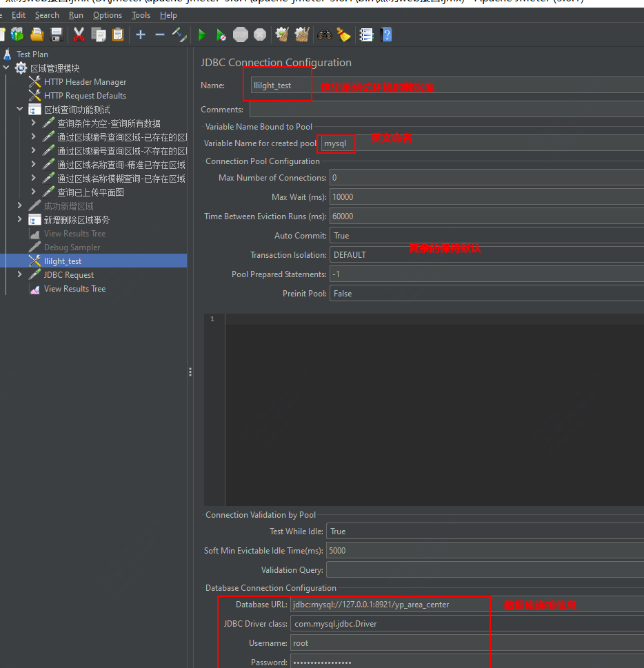
Task: Open Search with the binoculars icon
Action: [x=324, y=34]
